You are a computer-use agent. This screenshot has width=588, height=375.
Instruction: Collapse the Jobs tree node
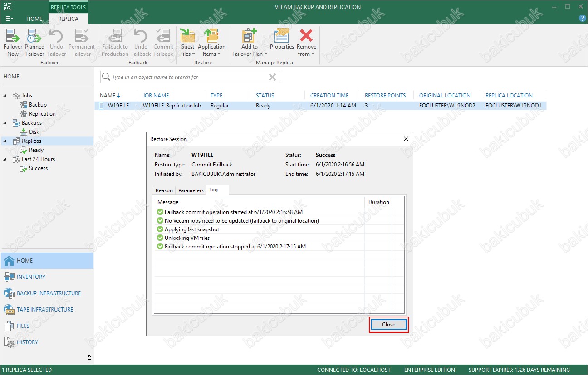pyautogui.click(x=5, y=96)
